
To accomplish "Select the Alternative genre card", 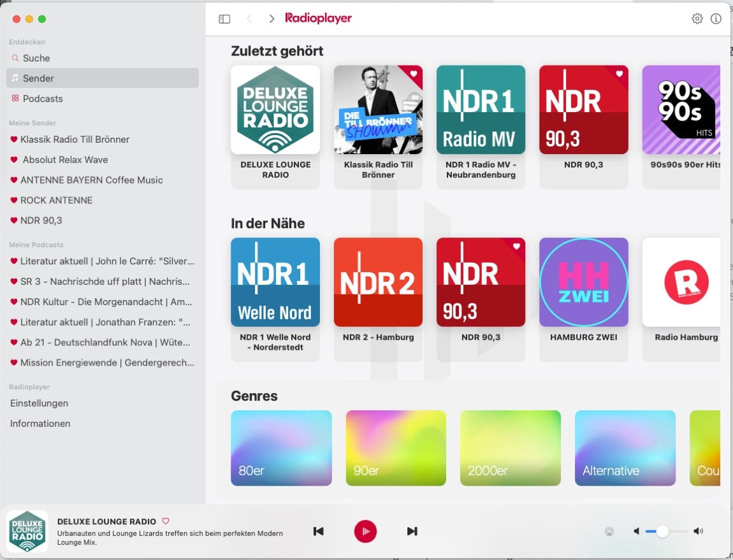I will click(625, 448).
